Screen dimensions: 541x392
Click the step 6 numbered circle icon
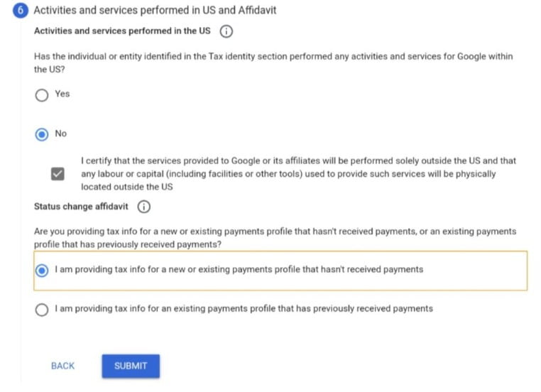(x=21, y=11)
